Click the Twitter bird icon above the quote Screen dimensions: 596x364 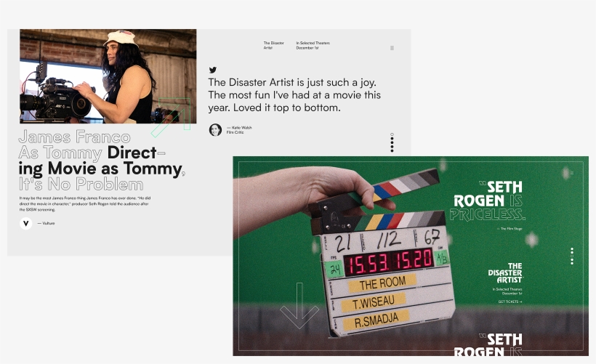pyautogui.click(x=213, y=70)
